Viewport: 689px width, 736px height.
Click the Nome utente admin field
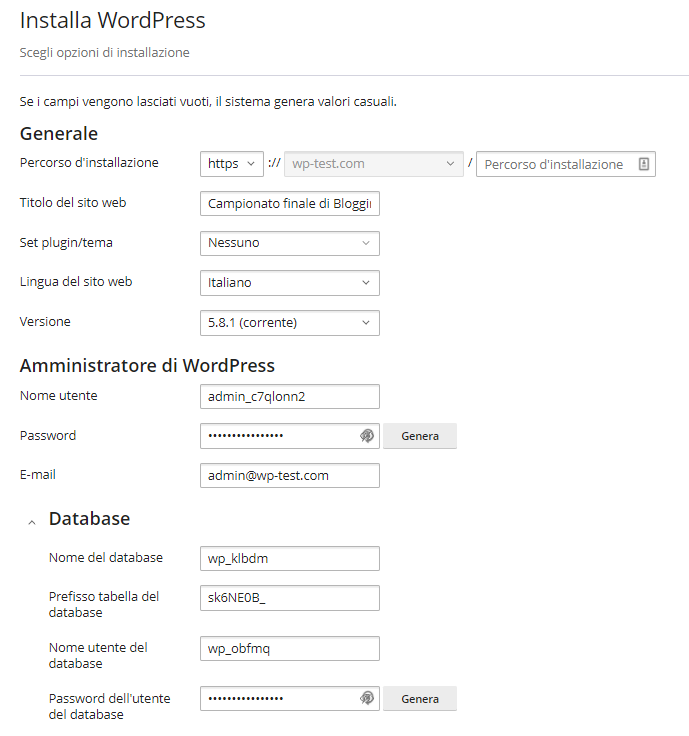click(x=290, y=397)
